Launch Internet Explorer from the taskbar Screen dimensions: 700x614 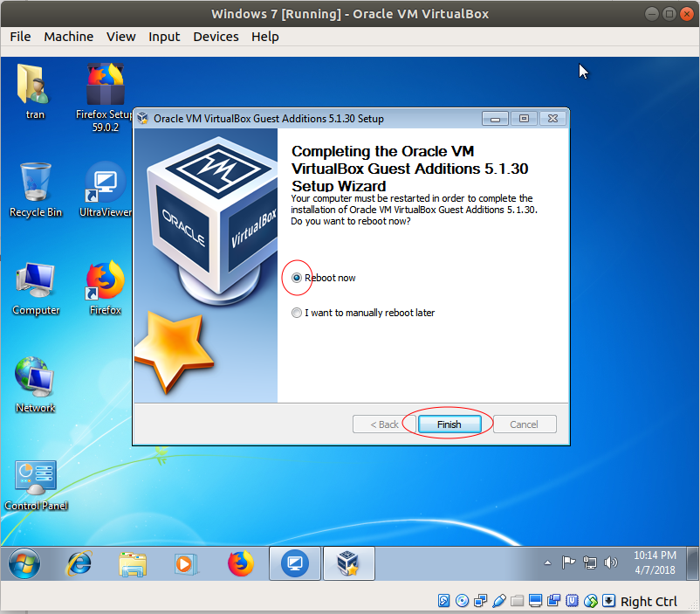79,563
